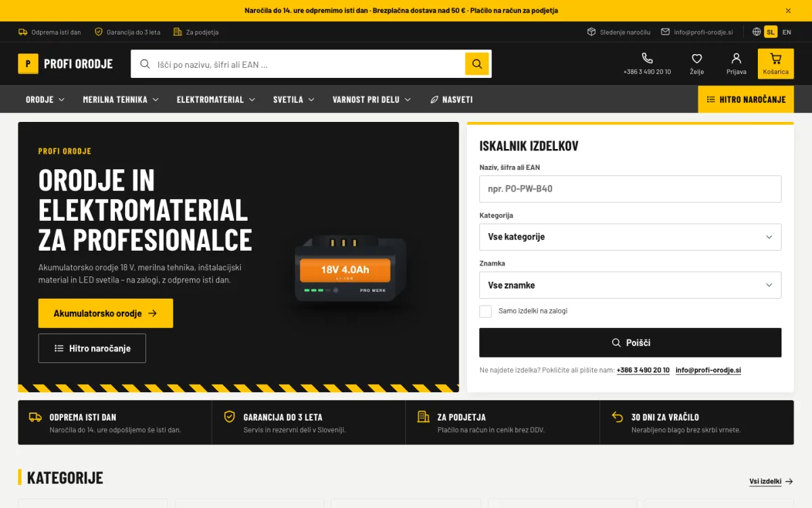Expand the Orodje menu
The image size is (812, 508).
coord(45,100)
